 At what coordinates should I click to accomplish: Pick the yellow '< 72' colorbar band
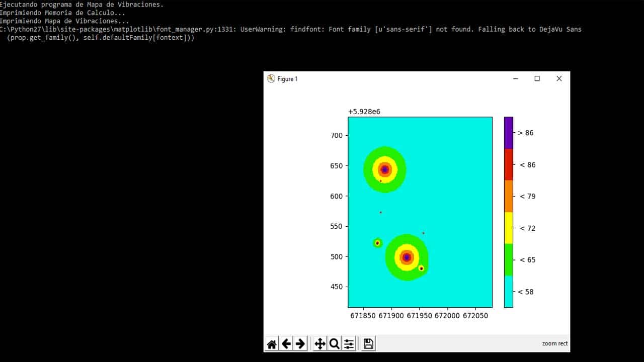click(x=509, y=228)
